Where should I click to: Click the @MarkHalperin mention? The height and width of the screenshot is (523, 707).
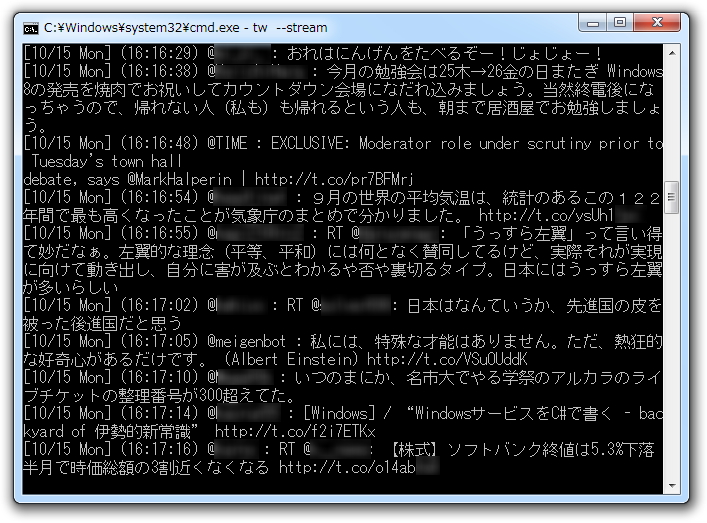point(179,179)
